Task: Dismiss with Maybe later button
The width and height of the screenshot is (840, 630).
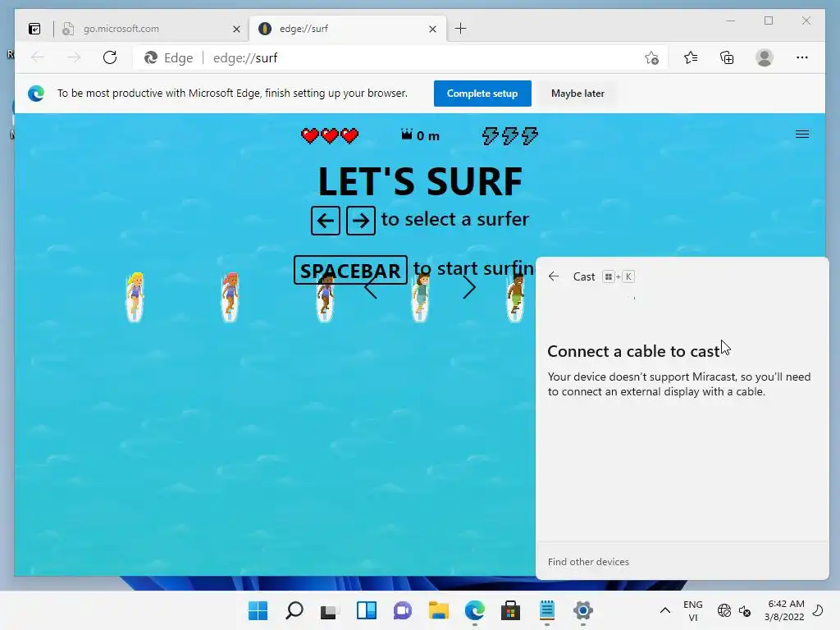Action: coord(577,94)
